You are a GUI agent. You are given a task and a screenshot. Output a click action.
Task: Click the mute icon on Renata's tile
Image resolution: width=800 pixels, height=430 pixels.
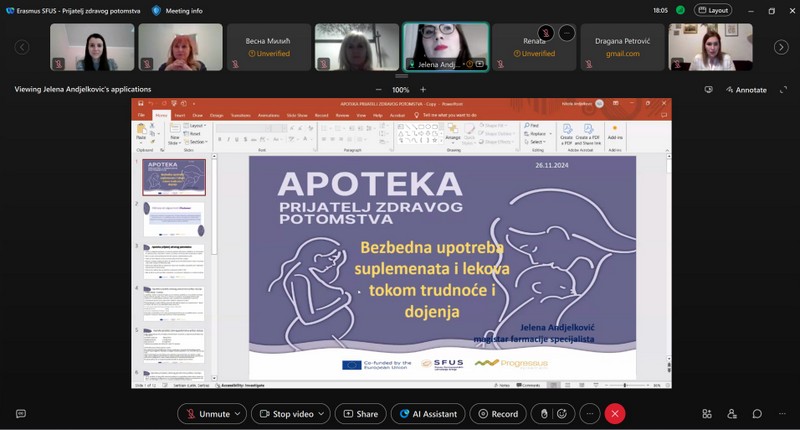(x=545, y=33)
